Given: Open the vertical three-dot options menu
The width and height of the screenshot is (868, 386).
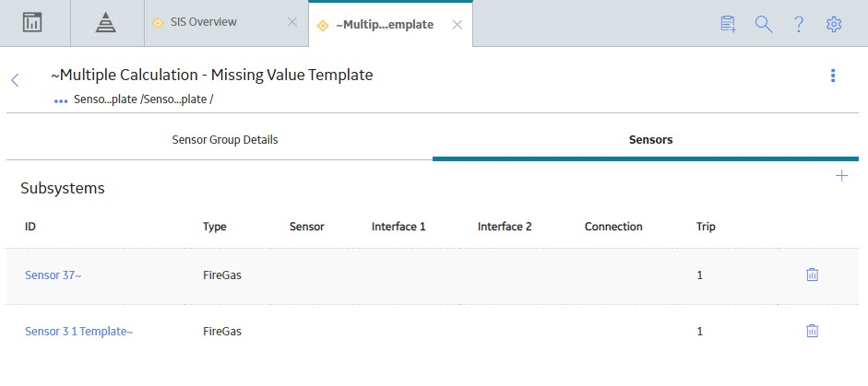Looking at the screenshot, I should coord(833,76).
